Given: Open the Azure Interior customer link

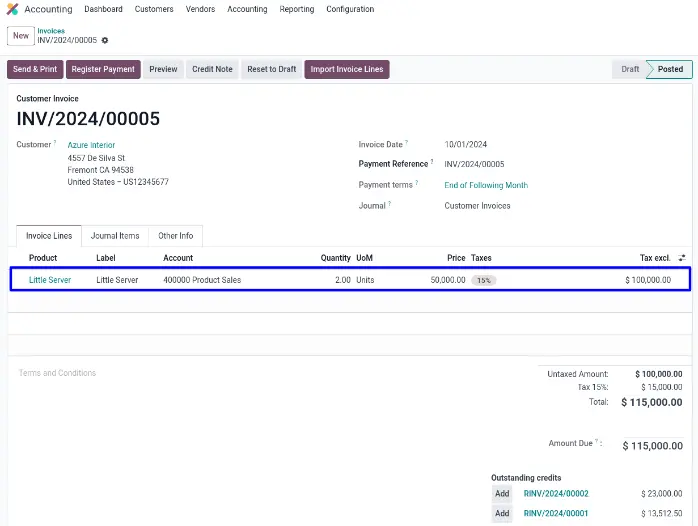Looking at the screenshot, I should [91, 145].
